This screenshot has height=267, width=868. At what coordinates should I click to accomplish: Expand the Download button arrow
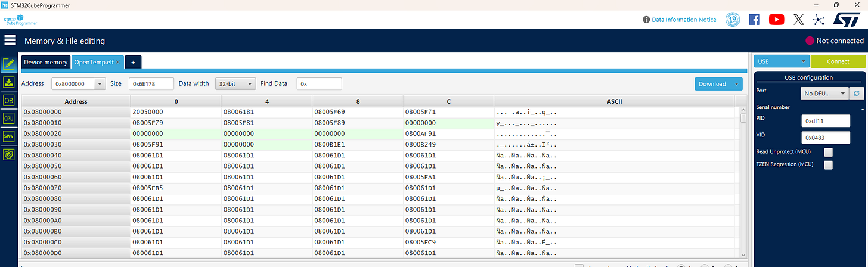[737, 84]
